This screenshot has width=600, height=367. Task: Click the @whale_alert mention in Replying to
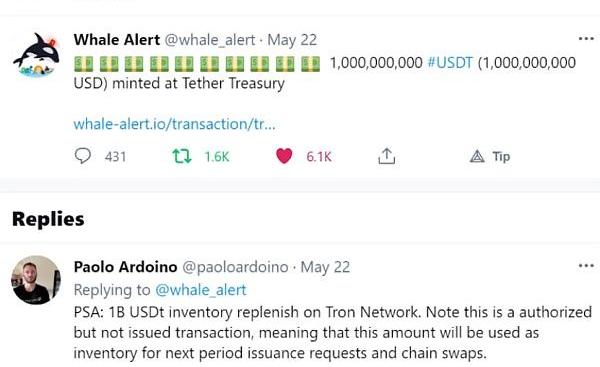coord(201,290)
